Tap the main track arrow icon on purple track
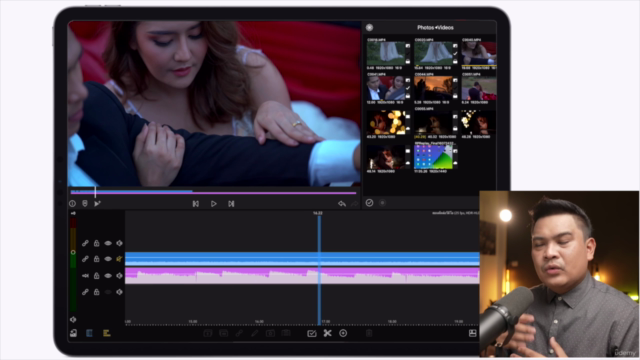640x360 pixels. pyautogui.click(x=85, y=276)
